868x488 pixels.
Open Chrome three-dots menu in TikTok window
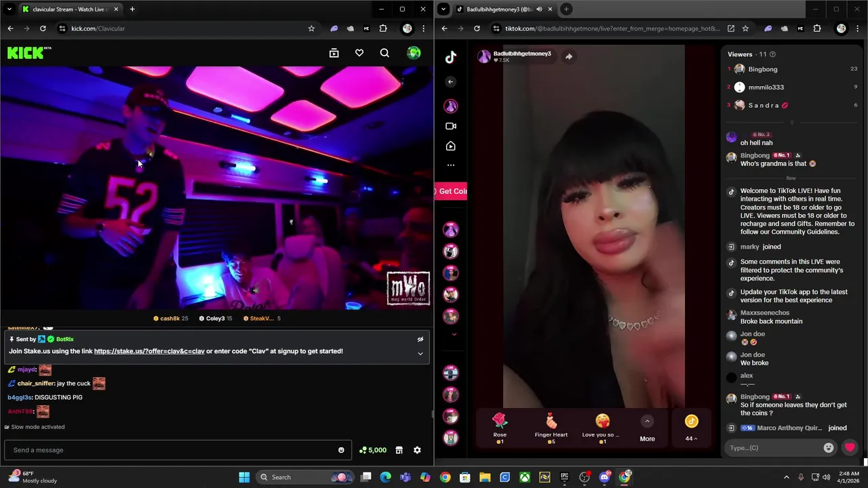tap(857, 28)
